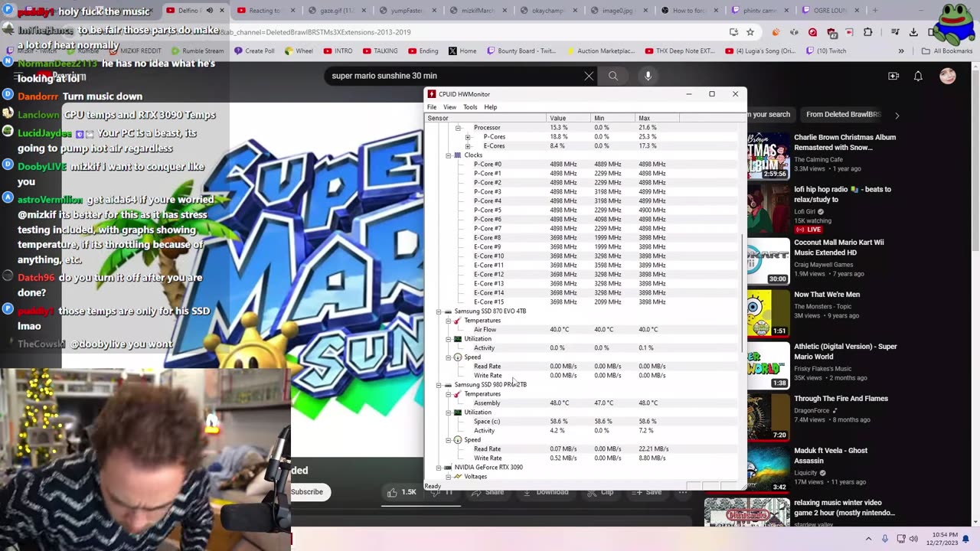The height and width of the screenshot is (551, 980).
Task: Open the Help menu in HWMonitor
Action: [x=490, y=107]
